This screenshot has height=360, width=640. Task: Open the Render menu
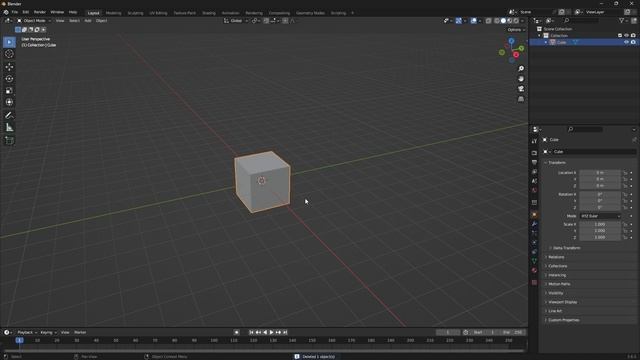click(x=40, y=12)
